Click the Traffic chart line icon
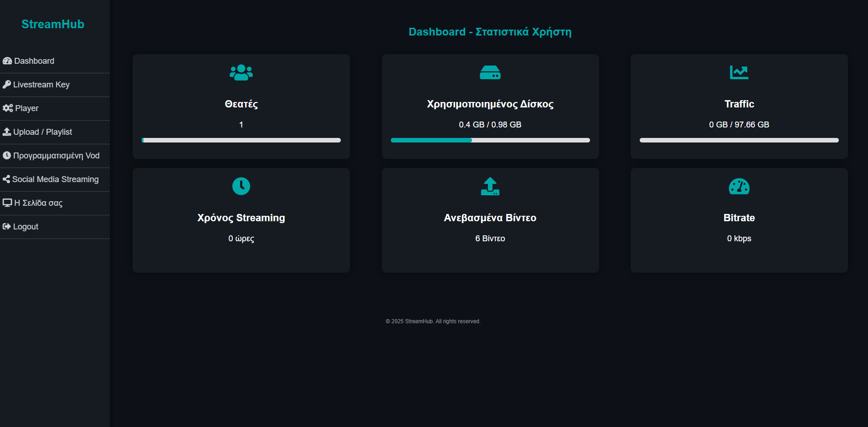 (x=739, y=72)
